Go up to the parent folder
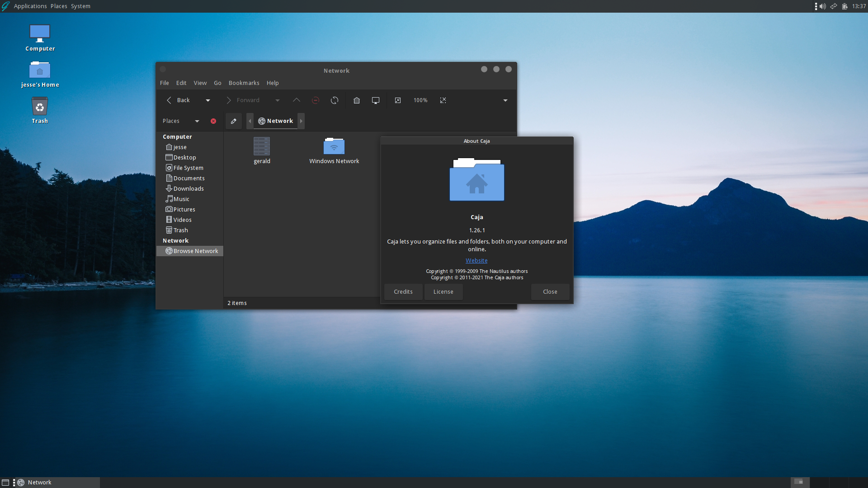Image resolution: width=868 pixels, height=488 pixels. (x=297, y=100)
